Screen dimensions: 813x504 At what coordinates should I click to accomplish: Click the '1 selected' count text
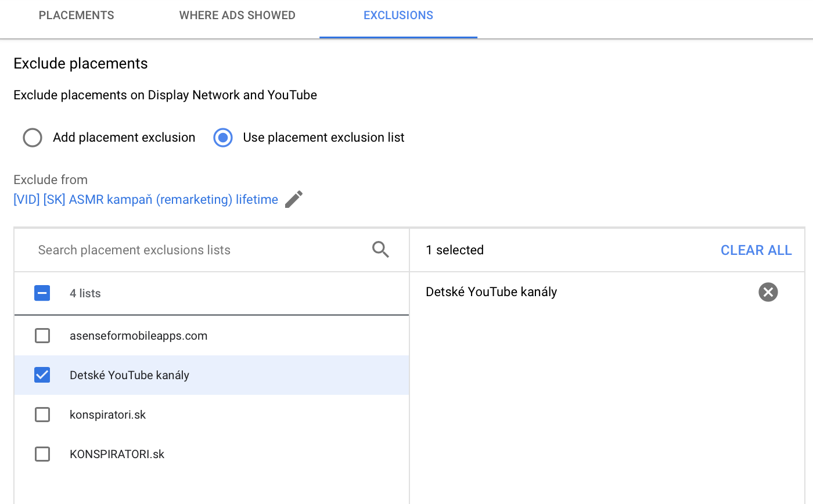coord(455,250)
